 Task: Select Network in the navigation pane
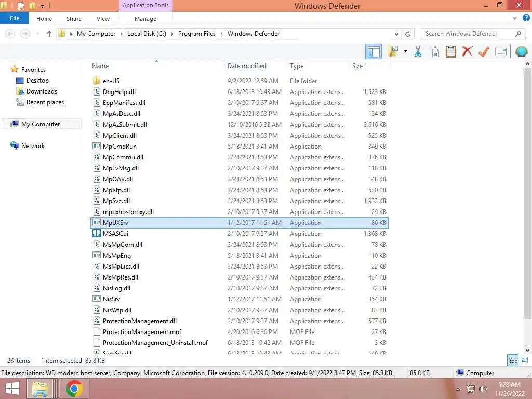tap(33, 146)
